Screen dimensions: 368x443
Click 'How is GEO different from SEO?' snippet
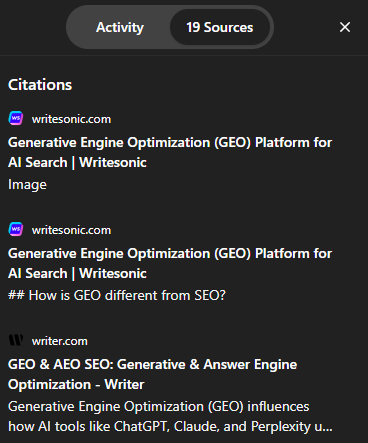click(x=117, y=295)
